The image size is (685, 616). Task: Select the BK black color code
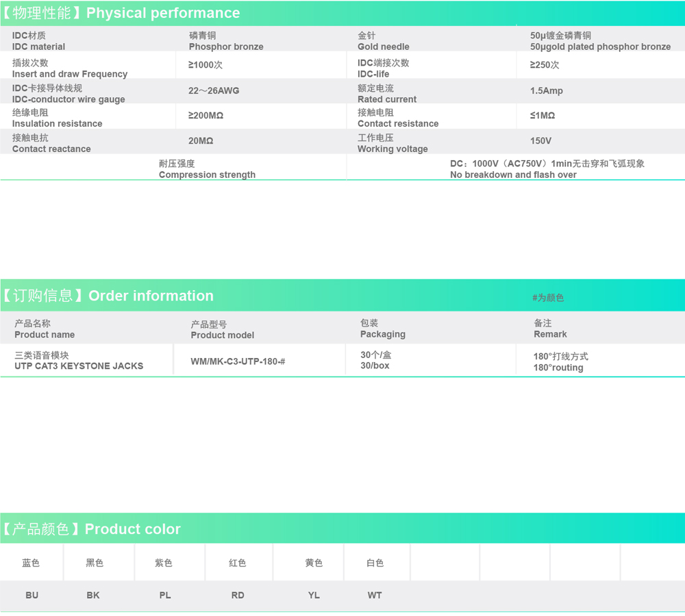click(x=93, y=595)
